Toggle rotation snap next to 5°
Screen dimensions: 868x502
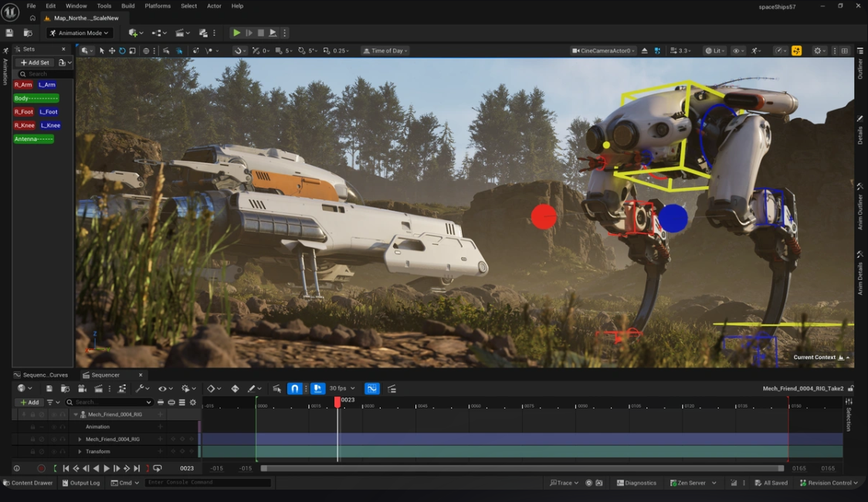coord(302,51)
